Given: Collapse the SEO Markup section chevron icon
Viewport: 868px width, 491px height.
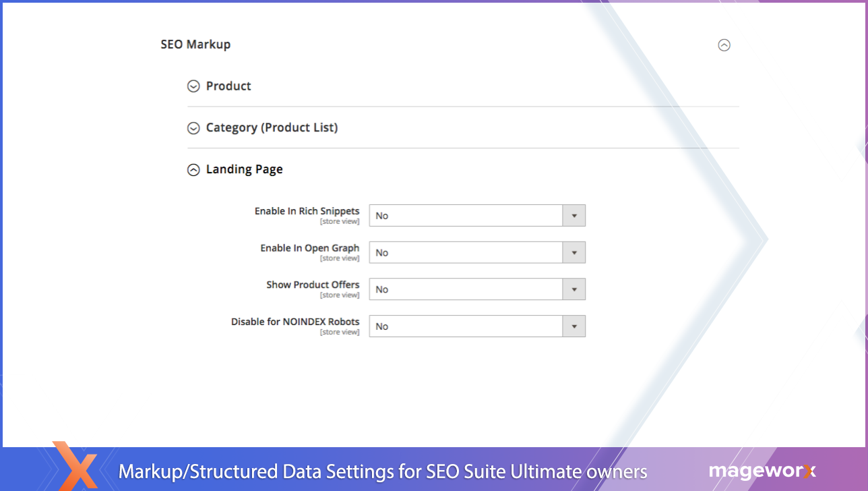Looking at the screenshot, I should point(724,45).
